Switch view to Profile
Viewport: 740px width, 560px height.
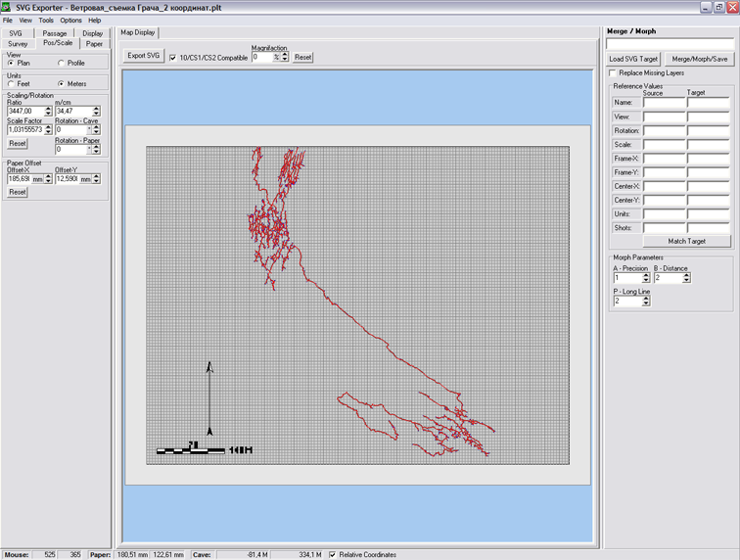coord(61,64)
